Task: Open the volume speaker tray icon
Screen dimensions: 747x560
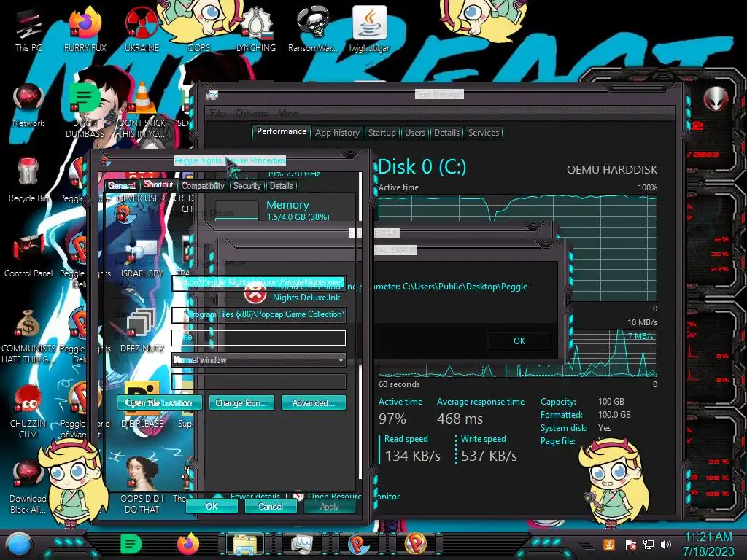Action: click(666, 544)
